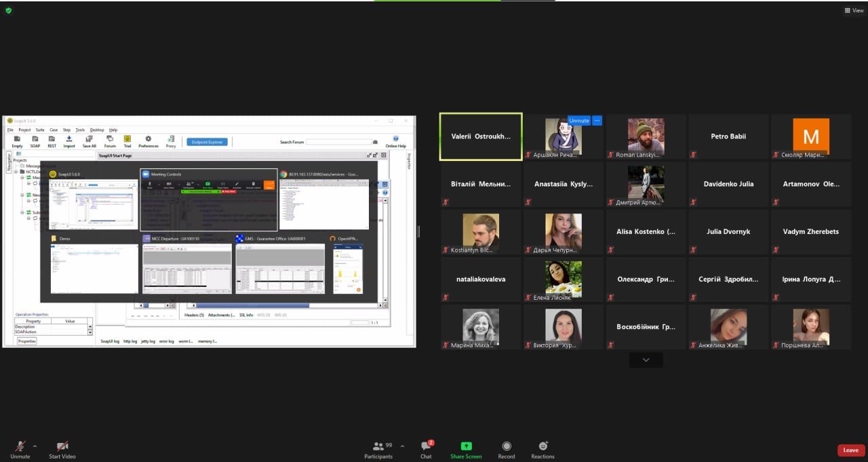Screen dimensions: 868x462
Task: Open the View layout menu
Action: click(854, 10)
